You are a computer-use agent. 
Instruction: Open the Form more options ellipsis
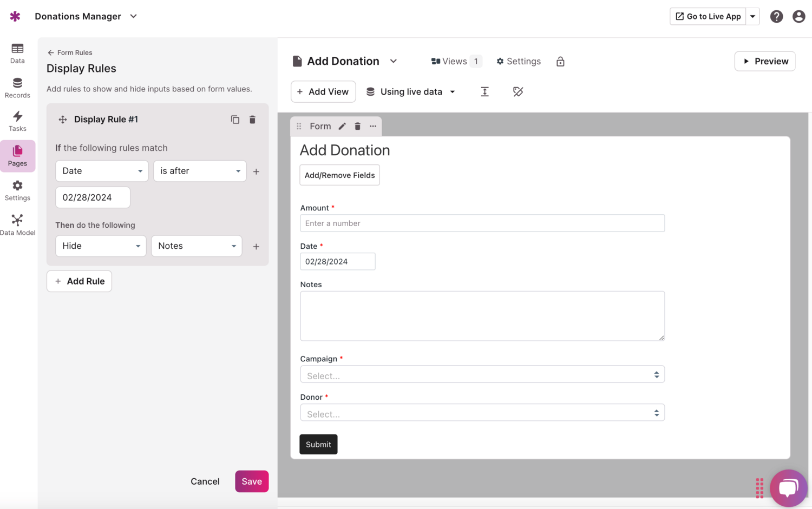point(373,126)
